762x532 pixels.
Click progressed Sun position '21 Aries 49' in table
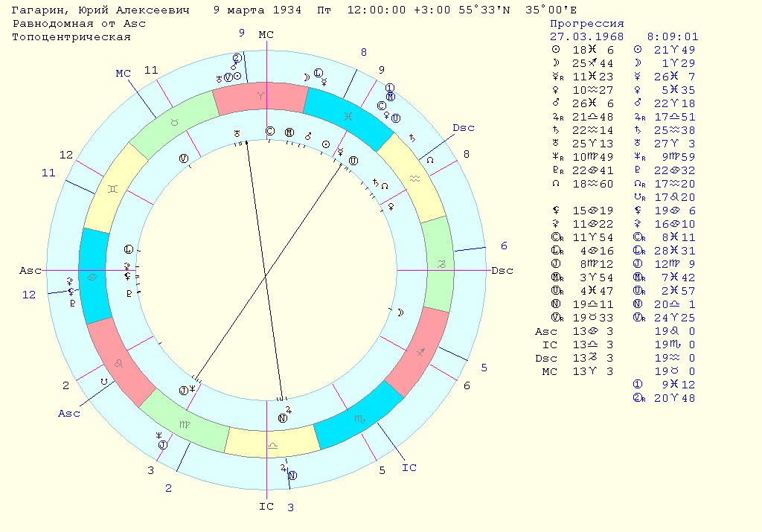(674, 50)
